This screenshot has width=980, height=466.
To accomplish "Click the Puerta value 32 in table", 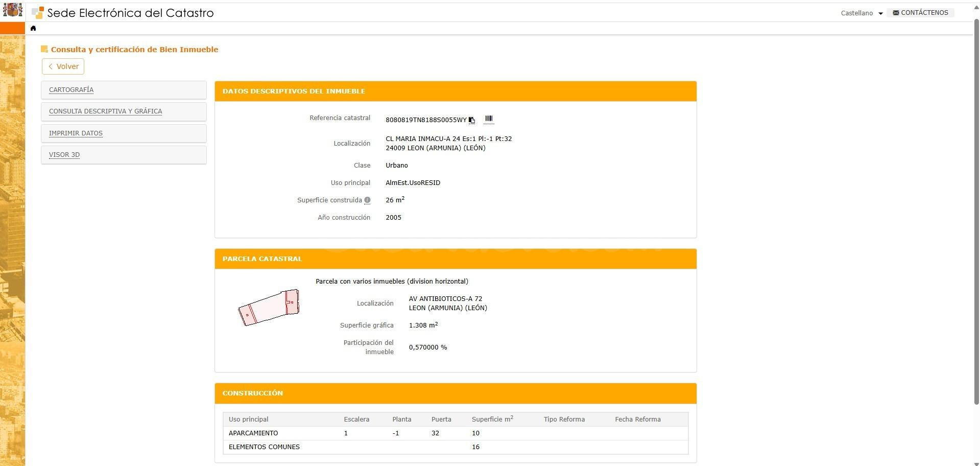I will [435, 433].
